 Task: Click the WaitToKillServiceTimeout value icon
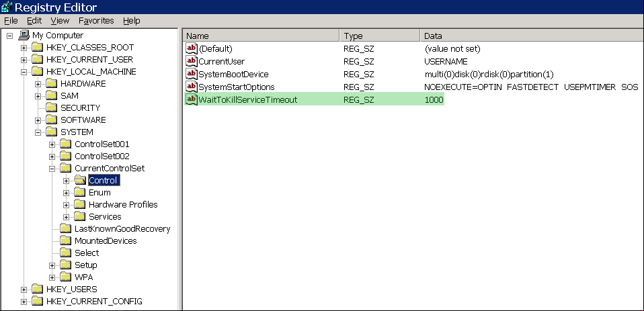click(192, 99)
